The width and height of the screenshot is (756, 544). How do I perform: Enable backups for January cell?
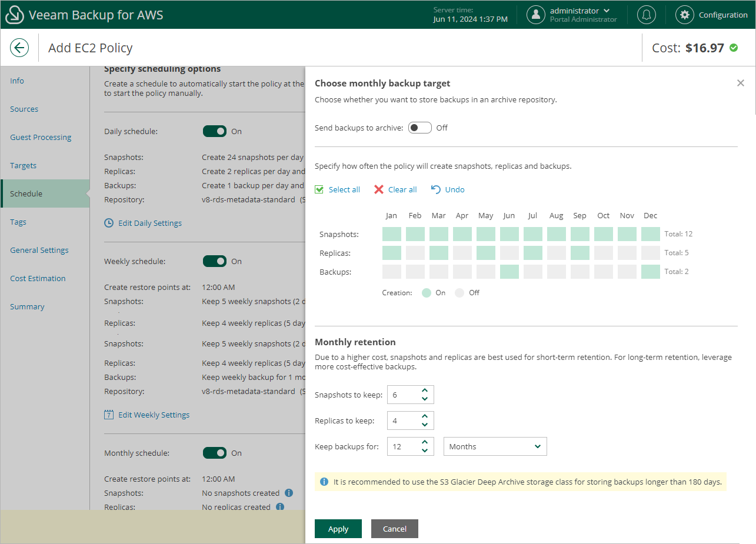(x=391, y=272)
